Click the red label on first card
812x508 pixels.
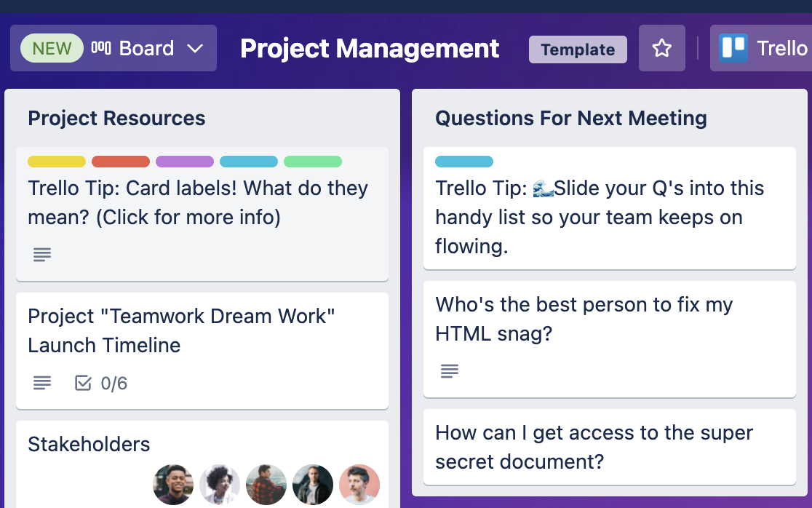tap(121, 162)
